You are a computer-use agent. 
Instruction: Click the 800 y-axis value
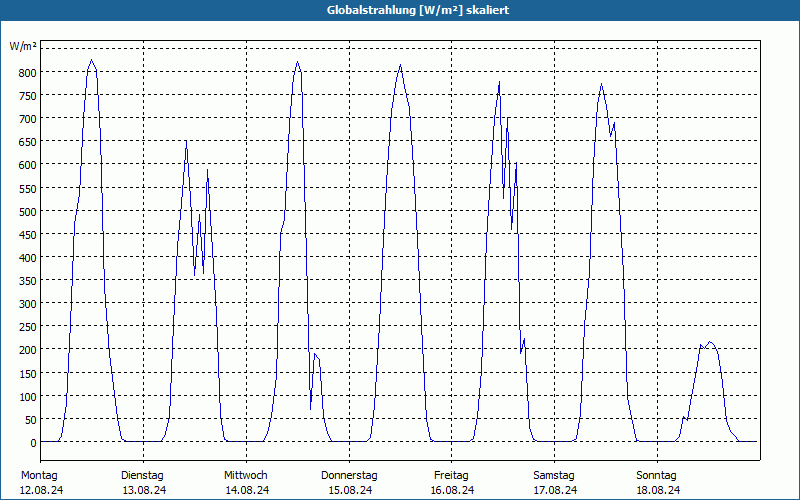coord(28,73)
